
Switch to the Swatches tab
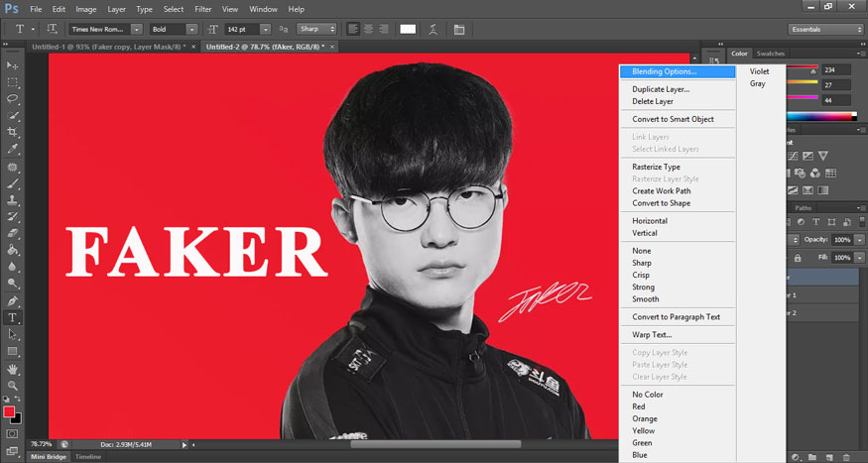click(771, 54)
